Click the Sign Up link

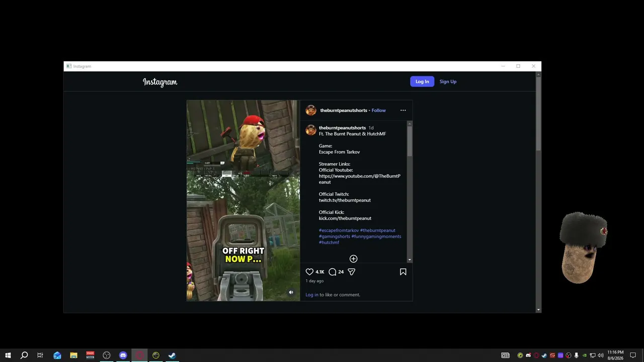pos(448,81)
